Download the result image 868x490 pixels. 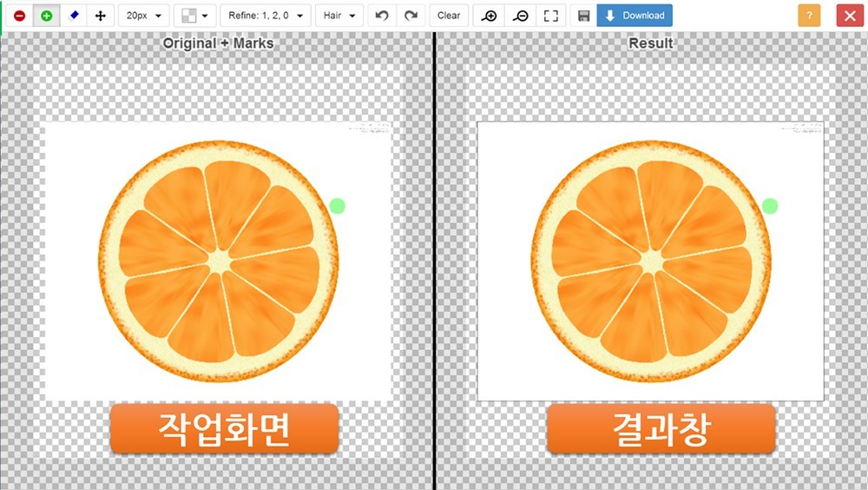pos(635,16)
